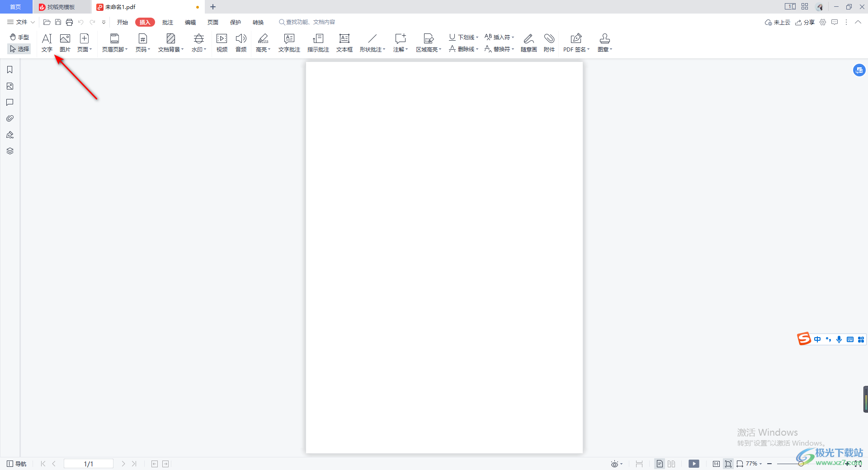Select the 指示批注 callout tool
Viewport: 868px width, 470px height.
318,43
